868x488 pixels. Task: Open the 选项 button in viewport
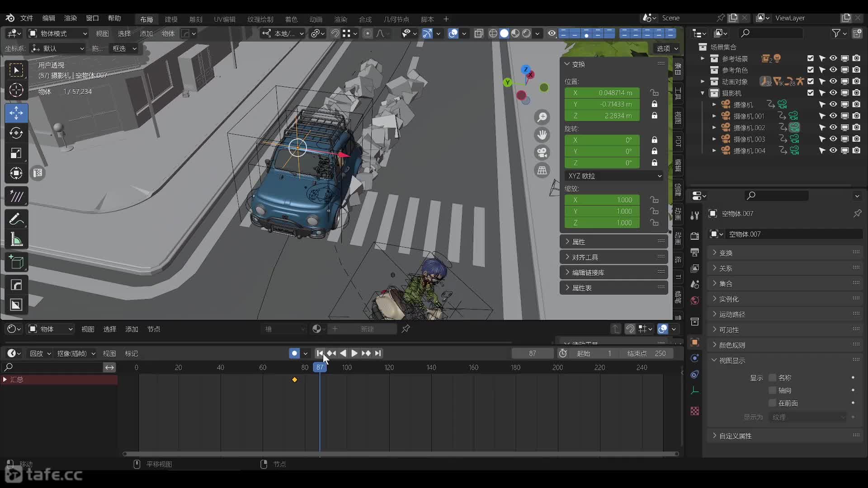(667, 48)
